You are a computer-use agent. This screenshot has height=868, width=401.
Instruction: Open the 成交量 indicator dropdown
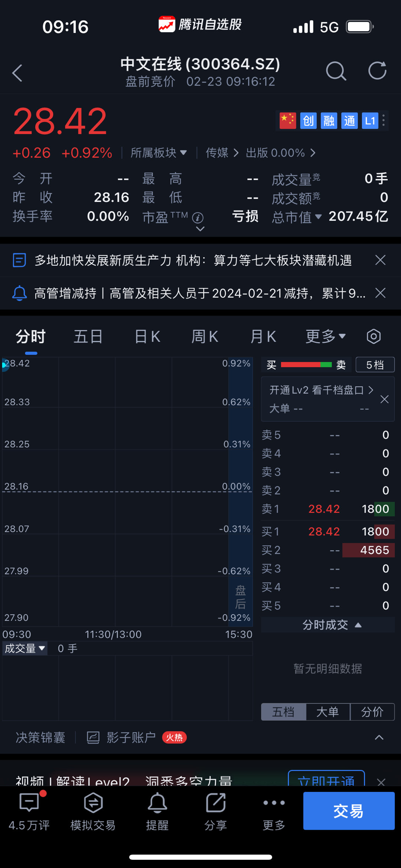(25, 648)
